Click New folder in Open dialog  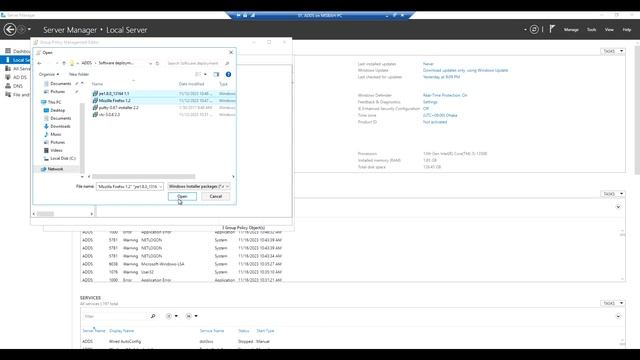[79, 74]
